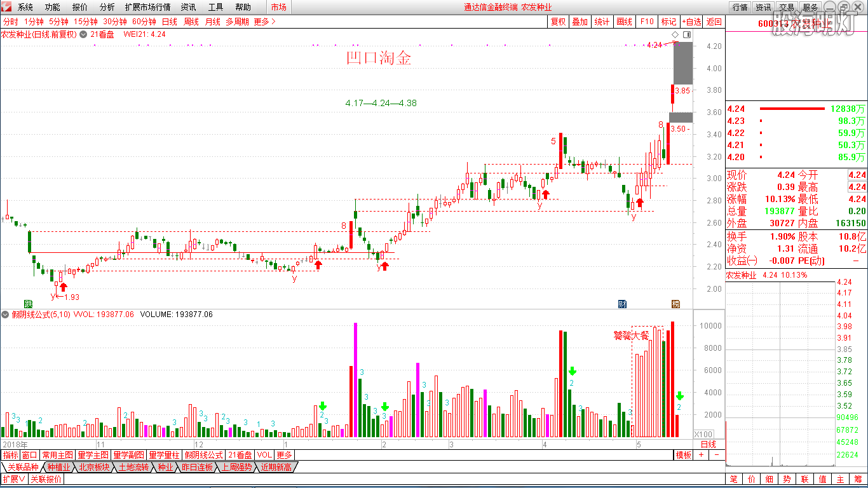868x488 pixels.
Task: Select the 30分钟 period
Action: tap(115, 22)
